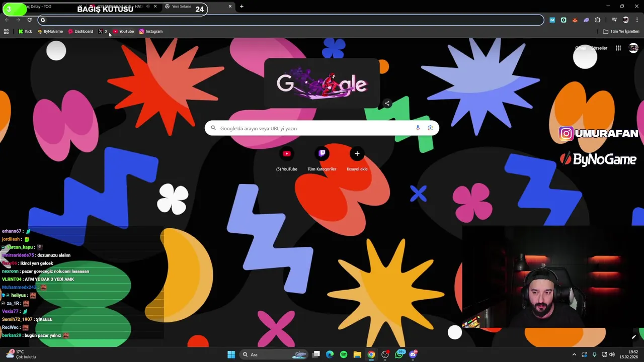Image resolution: width=644 pixels, height=362 pixels.
Task: Open the apps grid in bookmarks bar
Action: (6, 32)
